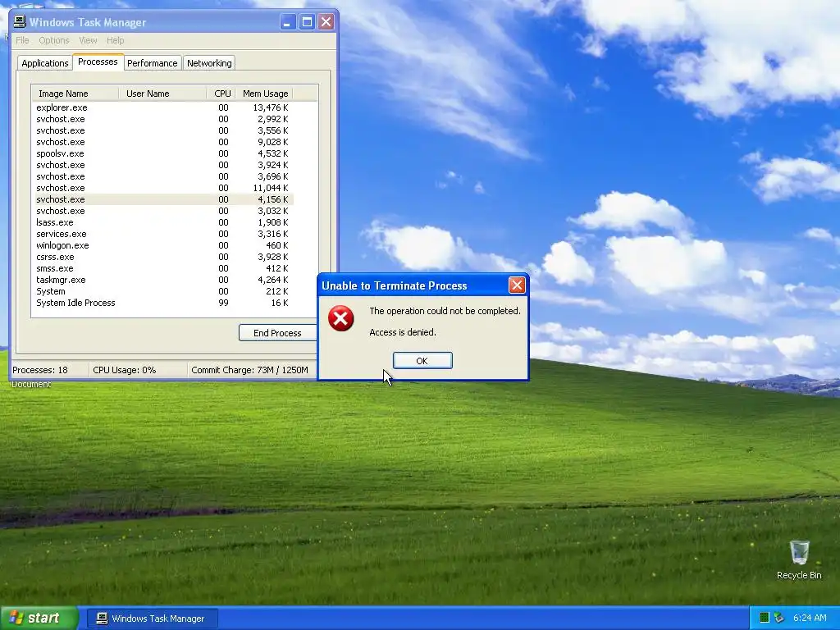Image resolution: width=840 pixels, height=630 pixels.
Task: Click OK in the error dialog
Action: point(422,361)
